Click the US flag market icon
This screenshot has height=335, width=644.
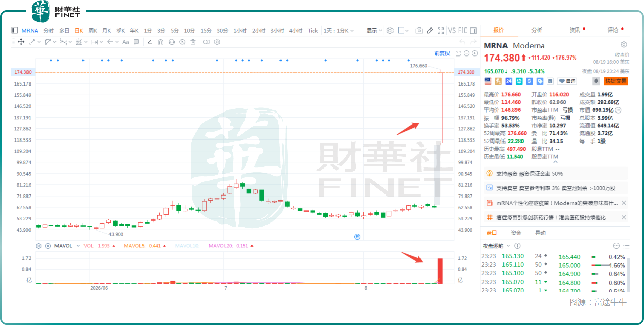click(x=488, y=81)
